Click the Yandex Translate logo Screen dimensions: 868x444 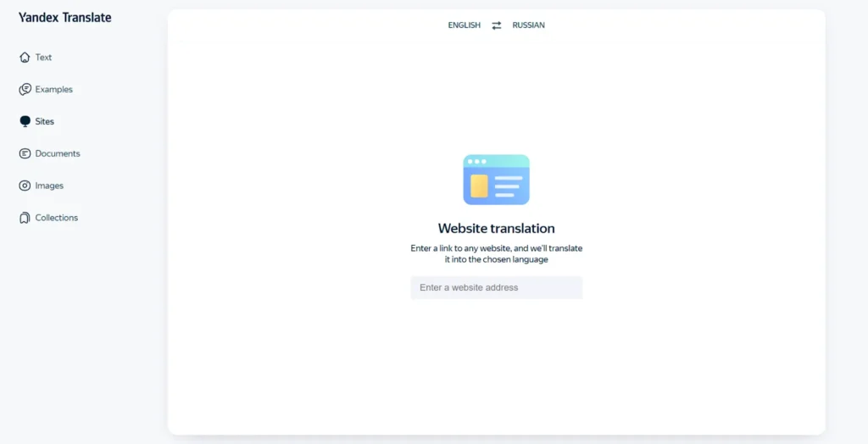pos(64,17)
